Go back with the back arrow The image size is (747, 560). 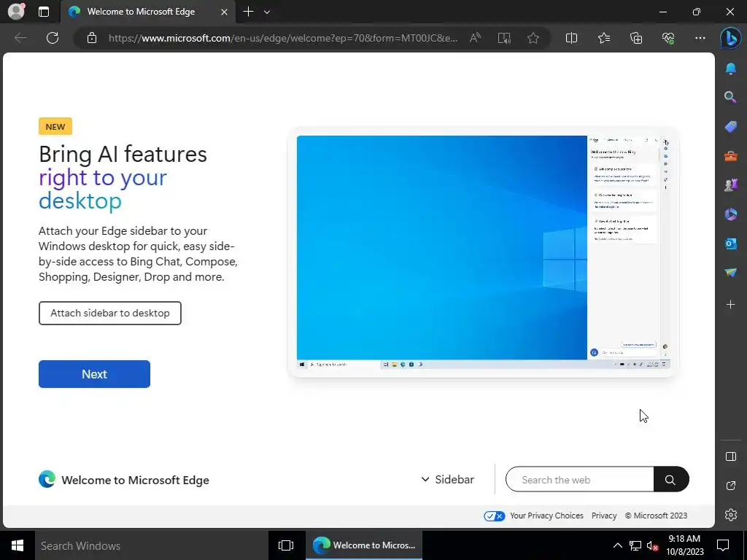pyautogui.click(x=20, y=38)
